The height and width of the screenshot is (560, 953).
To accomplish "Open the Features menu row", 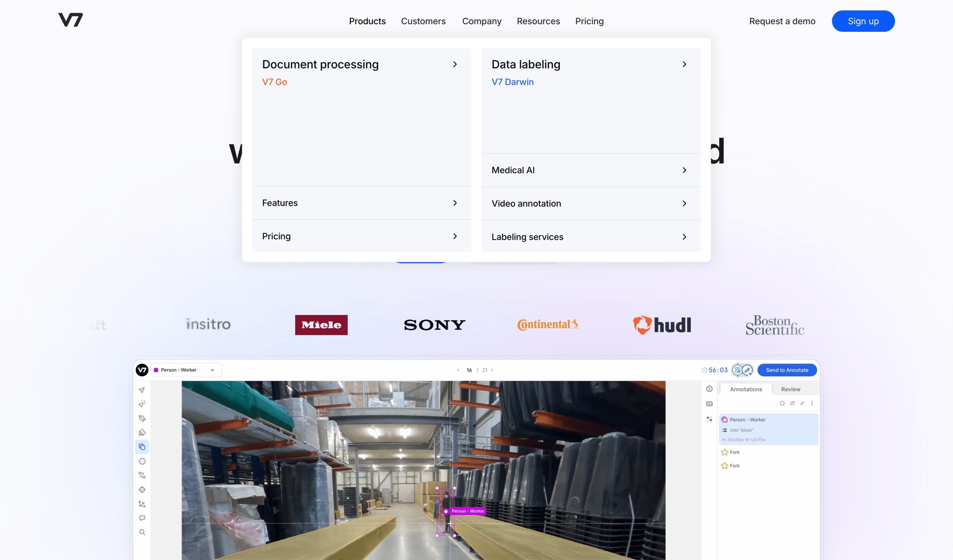I will click(361, 203).
